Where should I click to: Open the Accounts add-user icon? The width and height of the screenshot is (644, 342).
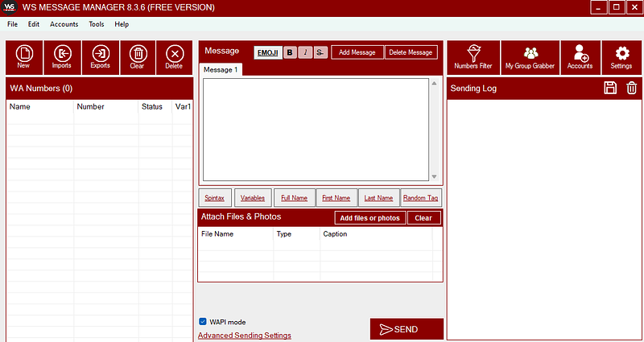tap(580, 57)
